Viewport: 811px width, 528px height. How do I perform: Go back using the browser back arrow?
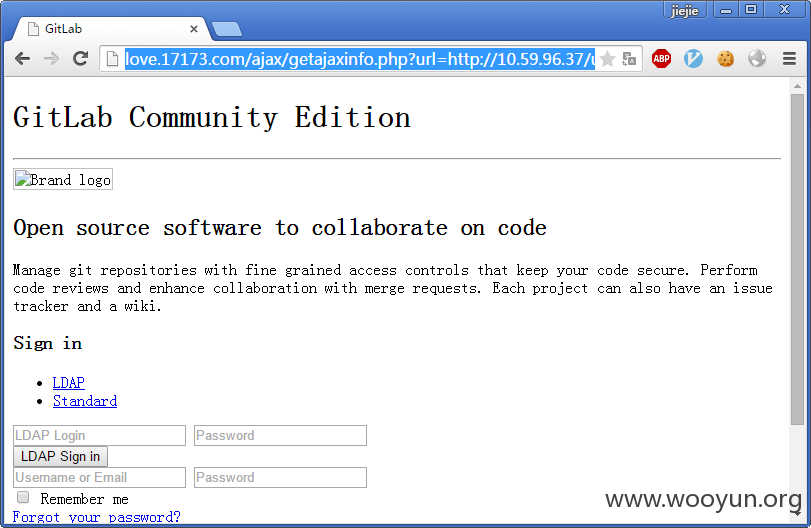[x=22, y=58]
